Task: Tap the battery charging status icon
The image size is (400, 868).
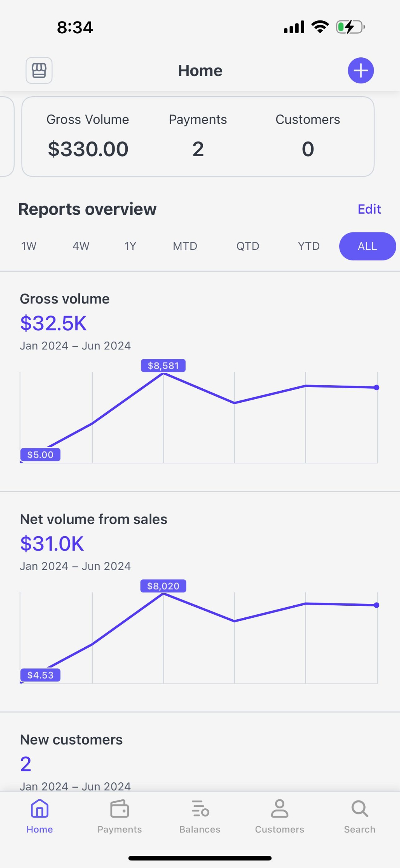Action: tap(350, 27)
